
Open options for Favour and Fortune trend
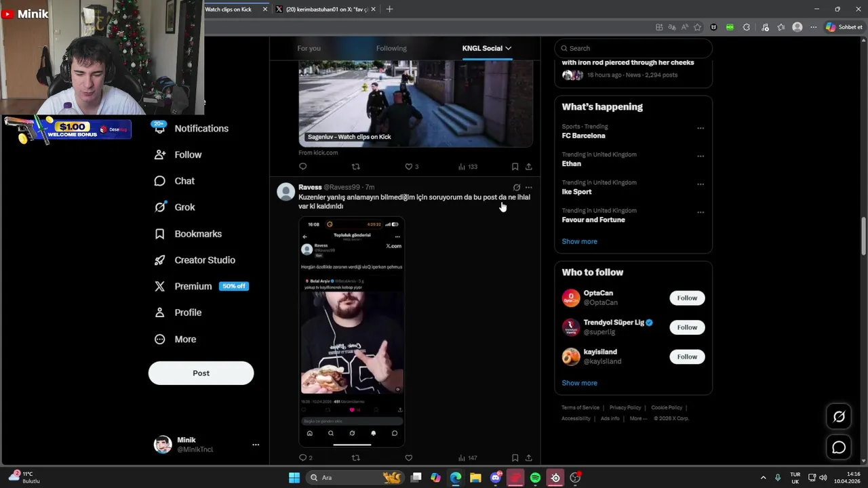pyautogui.click(x=701, y=212)
